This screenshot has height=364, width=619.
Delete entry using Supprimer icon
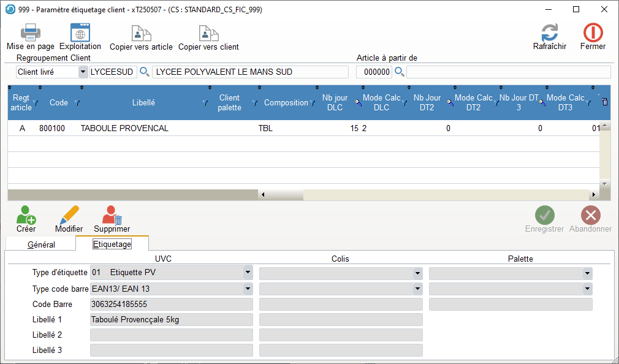click(112, 216)
